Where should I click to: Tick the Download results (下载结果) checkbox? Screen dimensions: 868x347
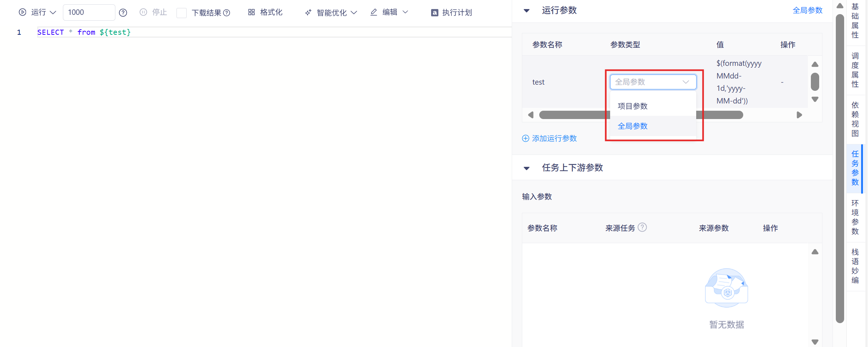click(x=182, y=13)
